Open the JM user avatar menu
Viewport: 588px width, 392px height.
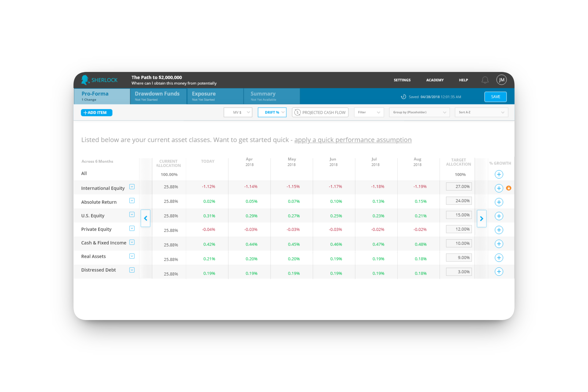tap(501, 80)
